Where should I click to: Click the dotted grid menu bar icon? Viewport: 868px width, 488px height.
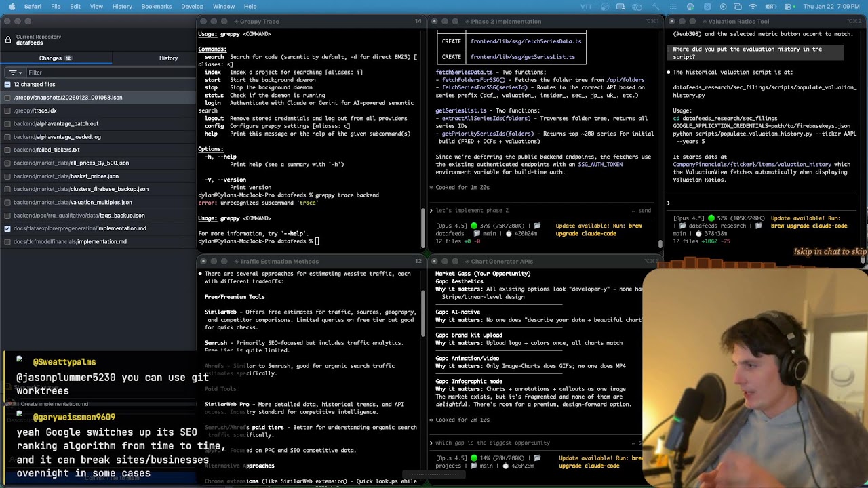pos(673,7)
